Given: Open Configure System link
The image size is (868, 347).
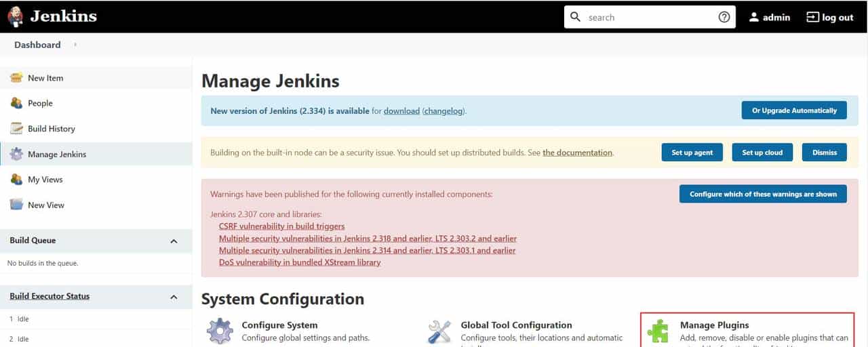Looking at the screenshot, I should tap(279, 325).
